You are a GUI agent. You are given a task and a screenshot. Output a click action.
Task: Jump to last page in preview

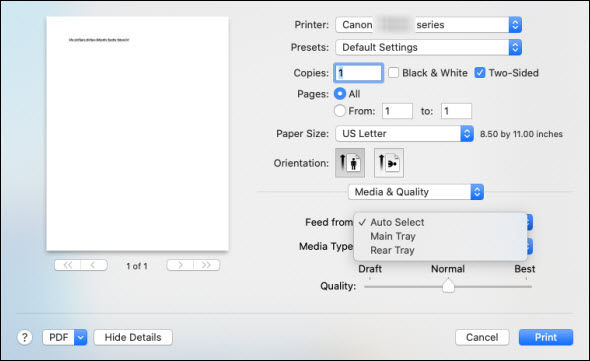207,265
